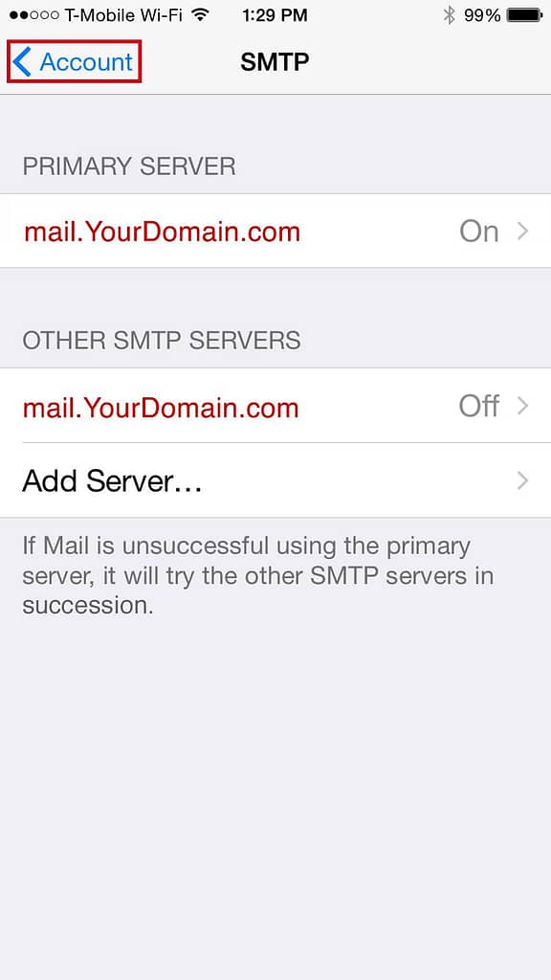Tap the cellular signal dots indicator
This screenshot has height=980, width=551.
[34, 15]
